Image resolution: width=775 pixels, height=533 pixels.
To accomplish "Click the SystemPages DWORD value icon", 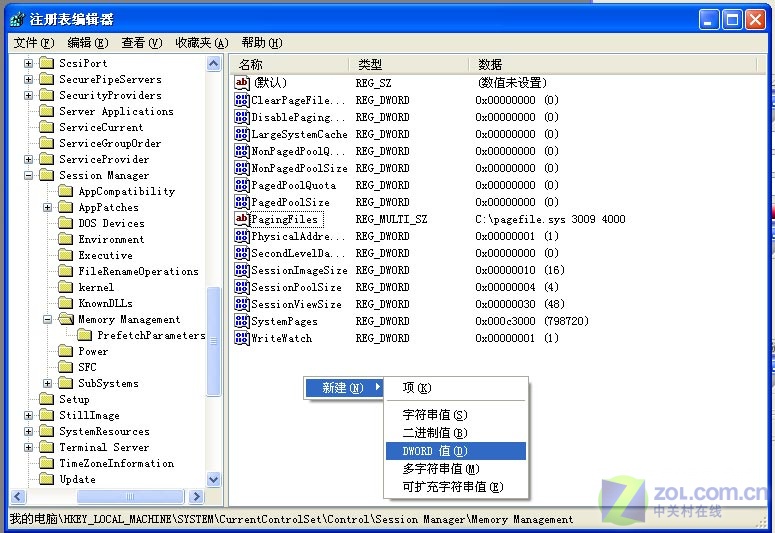I will [242, 321].
